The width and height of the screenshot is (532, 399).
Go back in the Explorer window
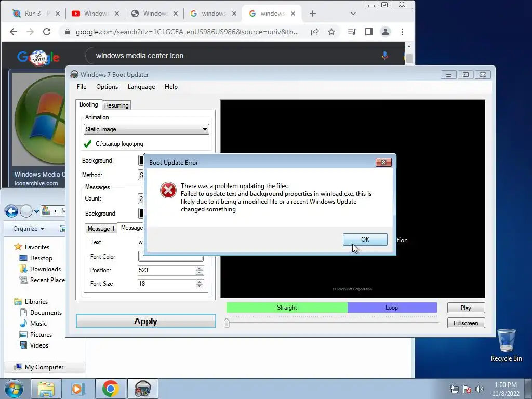coord(11,211)
